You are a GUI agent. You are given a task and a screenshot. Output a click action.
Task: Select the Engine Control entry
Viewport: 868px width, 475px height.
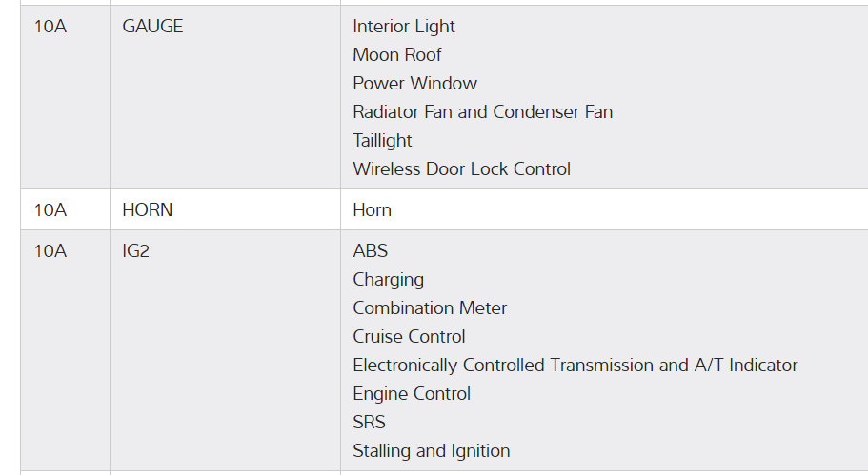pos(412,394)
